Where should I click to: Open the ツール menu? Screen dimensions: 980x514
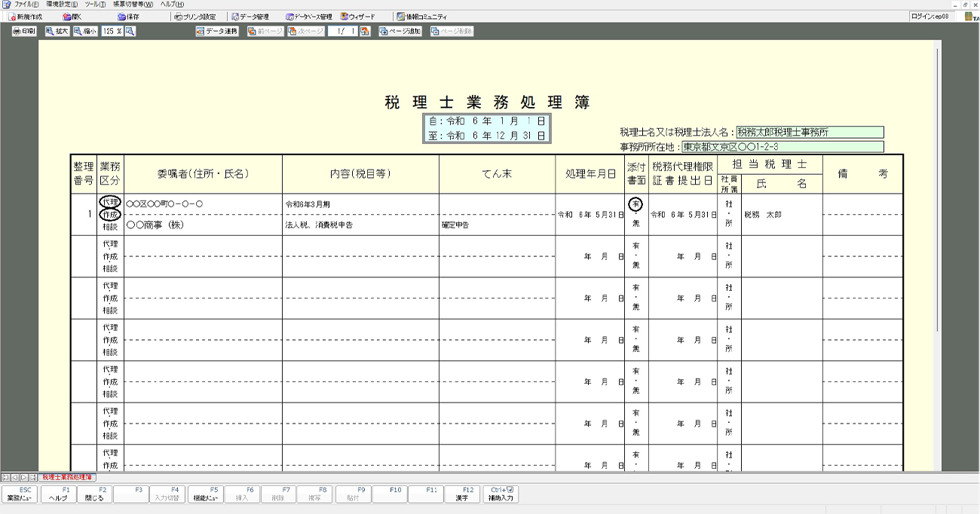point(95,5)
